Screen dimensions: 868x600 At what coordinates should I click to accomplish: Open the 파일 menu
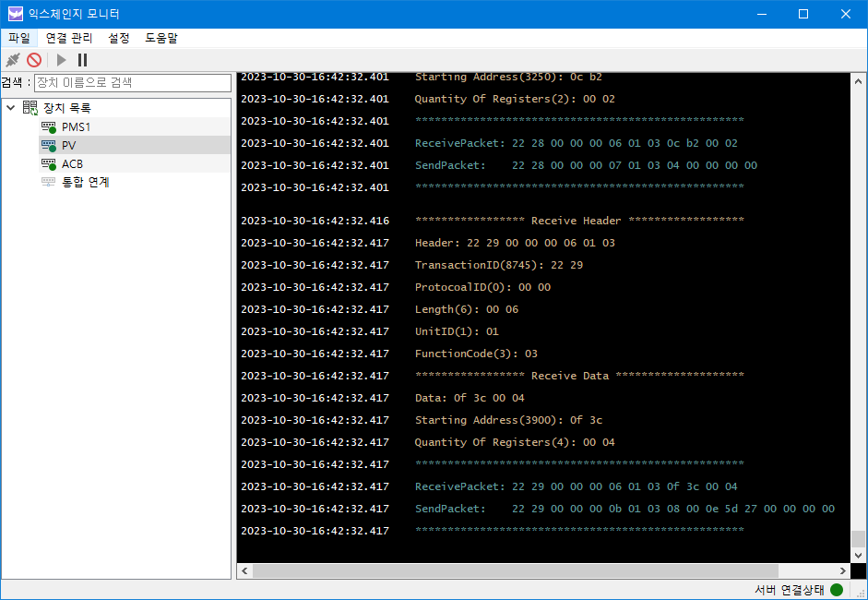[19, 38]
